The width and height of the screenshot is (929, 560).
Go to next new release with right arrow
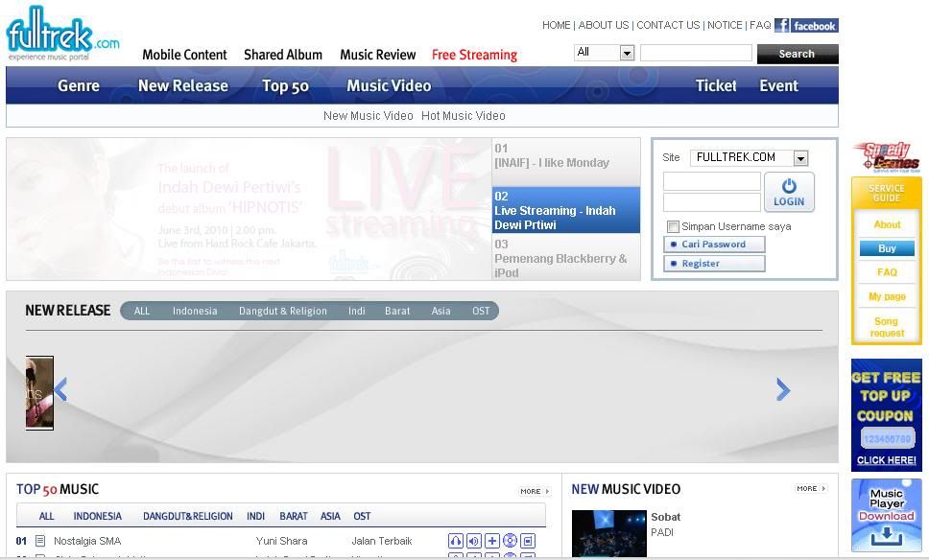pos(783,389)
